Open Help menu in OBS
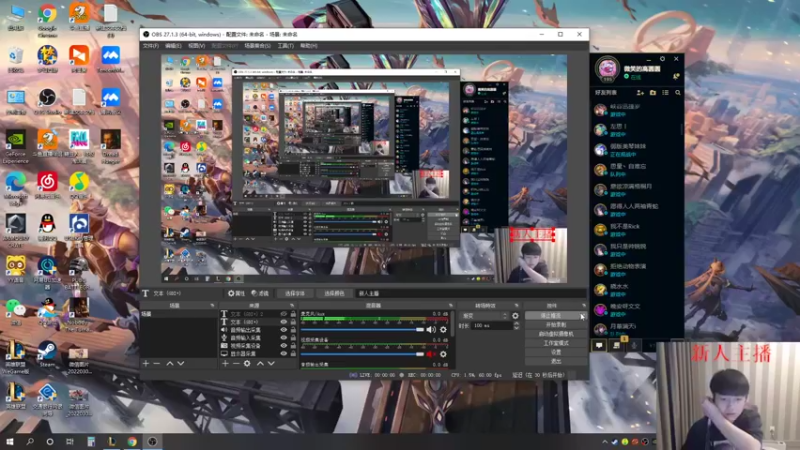The width and height of the screenshot is (800, 450). coord(309,46)
